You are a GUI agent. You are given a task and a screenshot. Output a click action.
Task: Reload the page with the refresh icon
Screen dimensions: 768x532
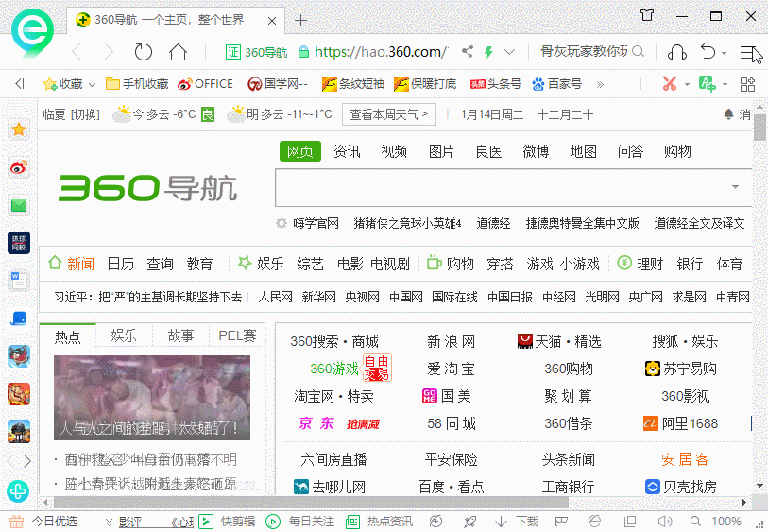coord(143,52)
